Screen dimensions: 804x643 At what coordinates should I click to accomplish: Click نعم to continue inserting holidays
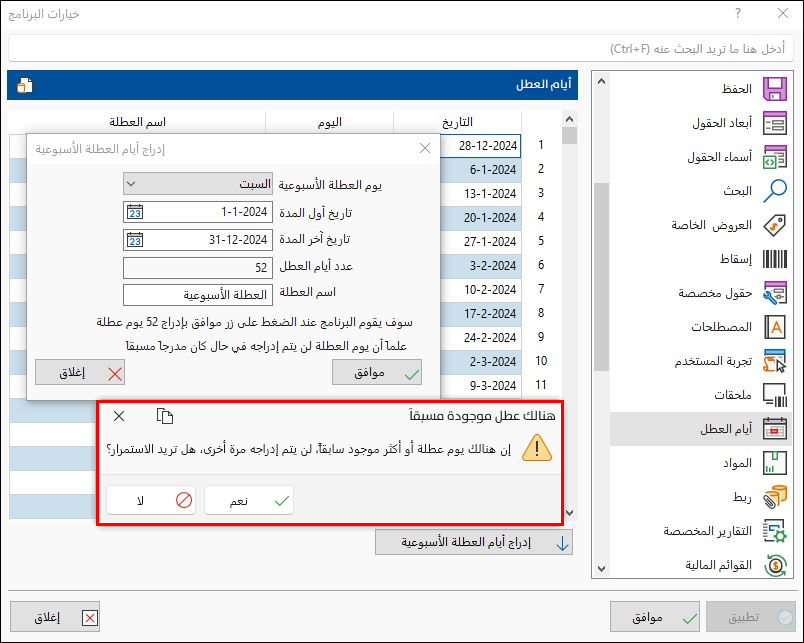click(249, 500)
